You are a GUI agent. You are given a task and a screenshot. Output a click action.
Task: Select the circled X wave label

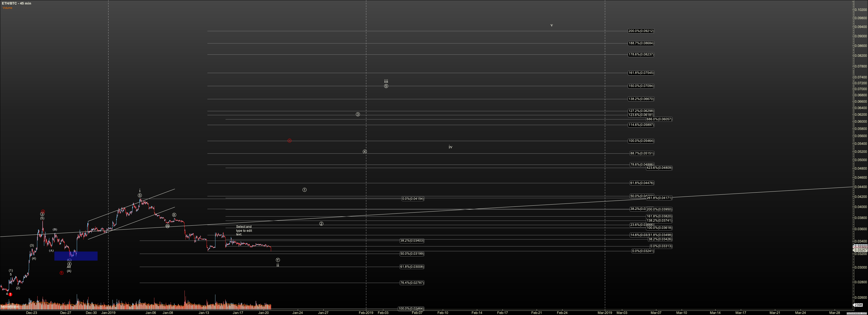pyautogui.click(x=174, y=215)
